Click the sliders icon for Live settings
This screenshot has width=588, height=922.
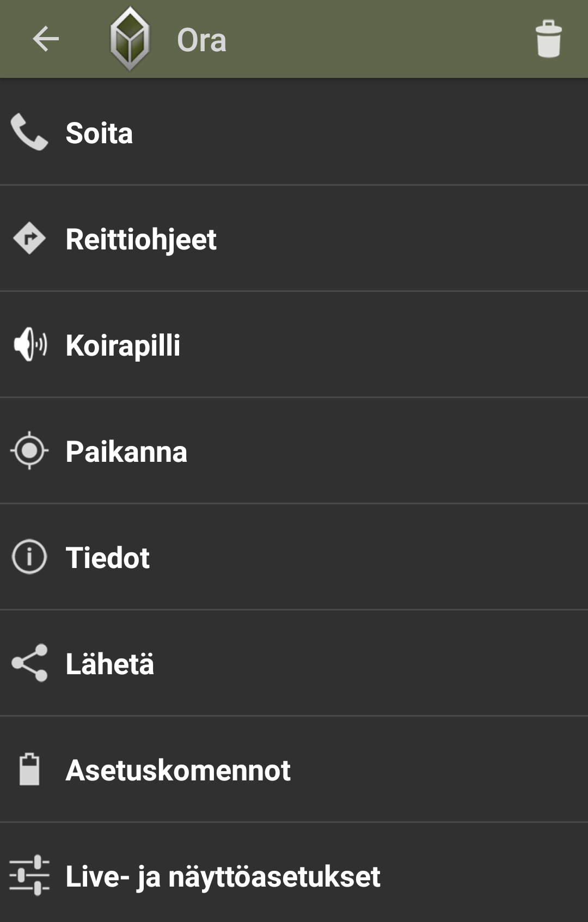coord(29,875)
